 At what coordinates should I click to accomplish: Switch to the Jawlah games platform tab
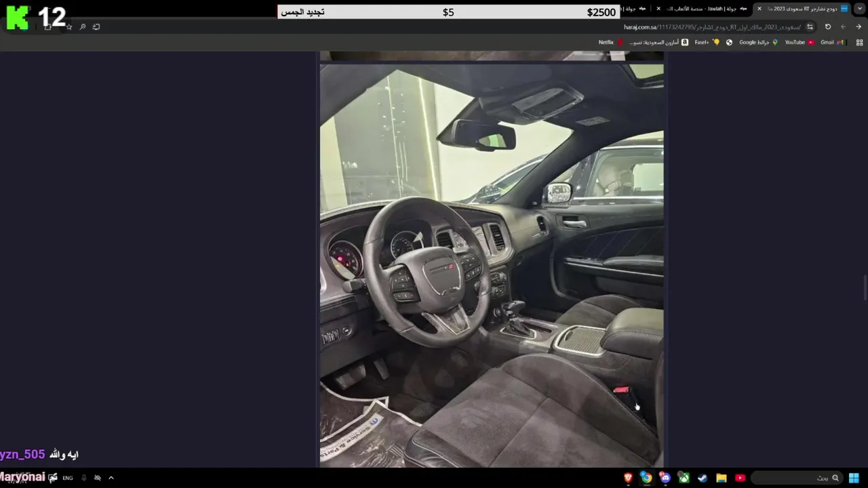point(707,9)
